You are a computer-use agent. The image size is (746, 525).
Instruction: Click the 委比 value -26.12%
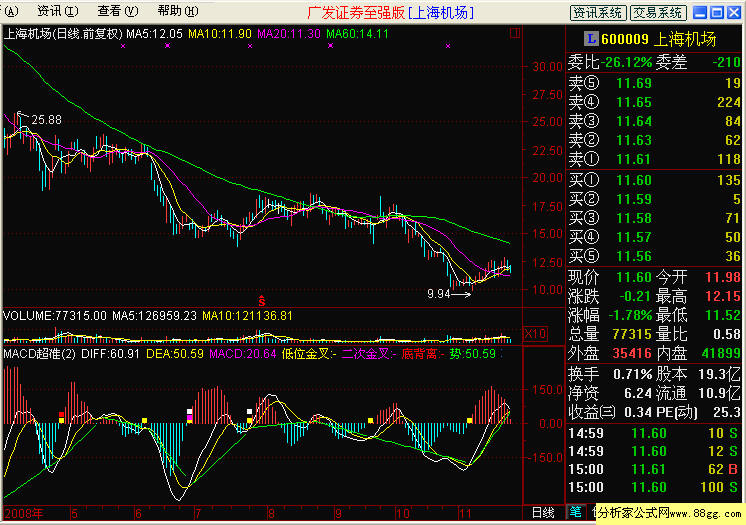pos(626,62)
